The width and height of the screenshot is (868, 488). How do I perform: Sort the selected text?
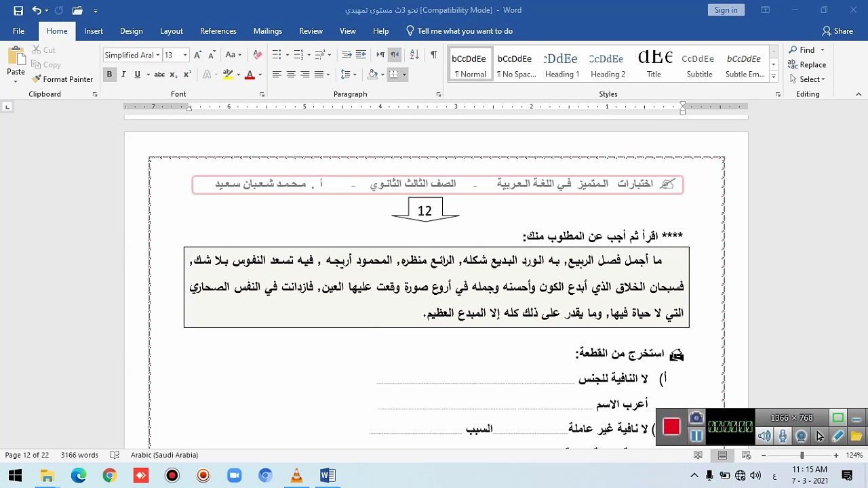(414, 55)
